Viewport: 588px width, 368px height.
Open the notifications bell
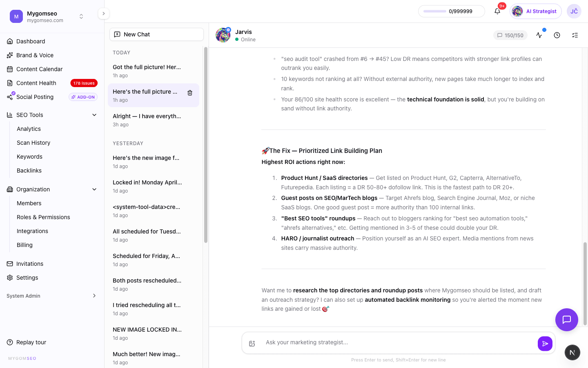[497, 11]
